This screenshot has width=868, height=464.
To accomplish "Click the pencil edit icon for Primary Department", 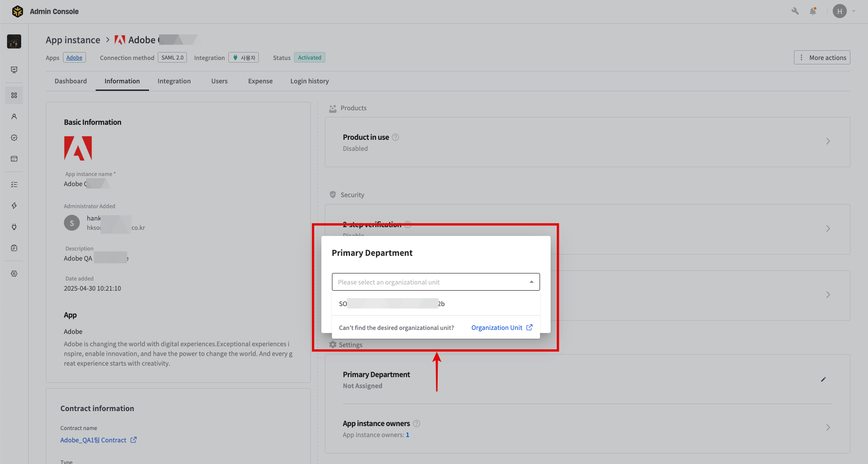I will click(823, 379).
